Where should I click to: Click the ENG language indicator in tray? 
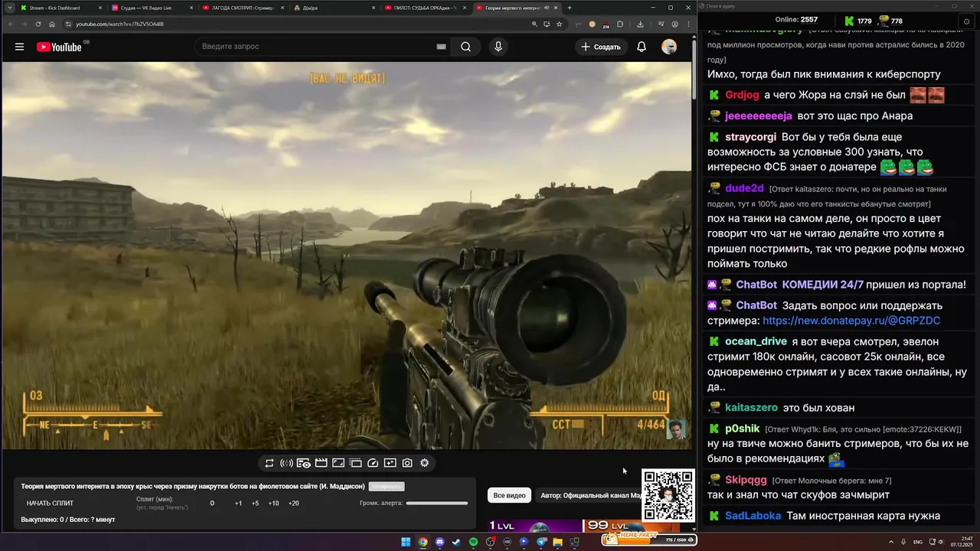[x=918, y=542]
